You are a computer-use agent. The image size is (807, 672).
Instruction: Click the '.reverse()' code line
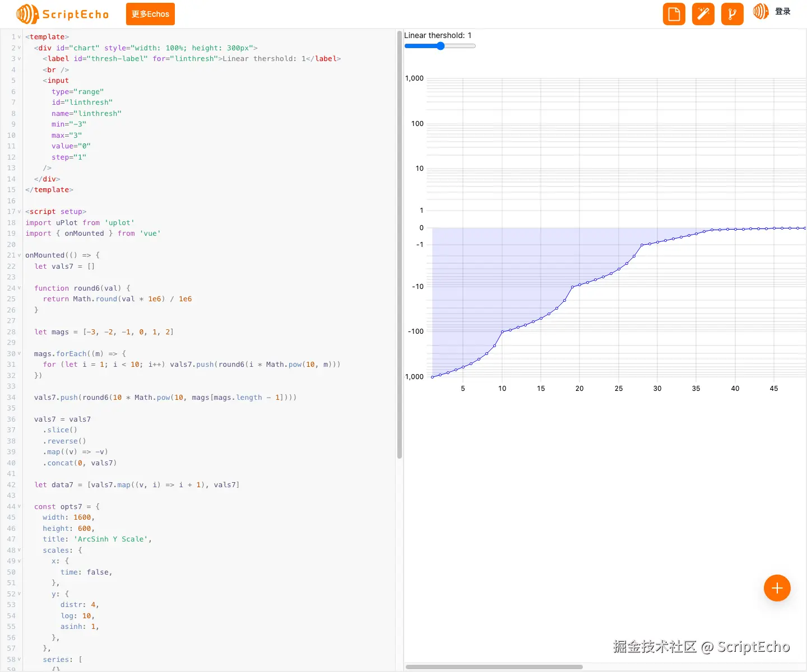coord(64,441)
